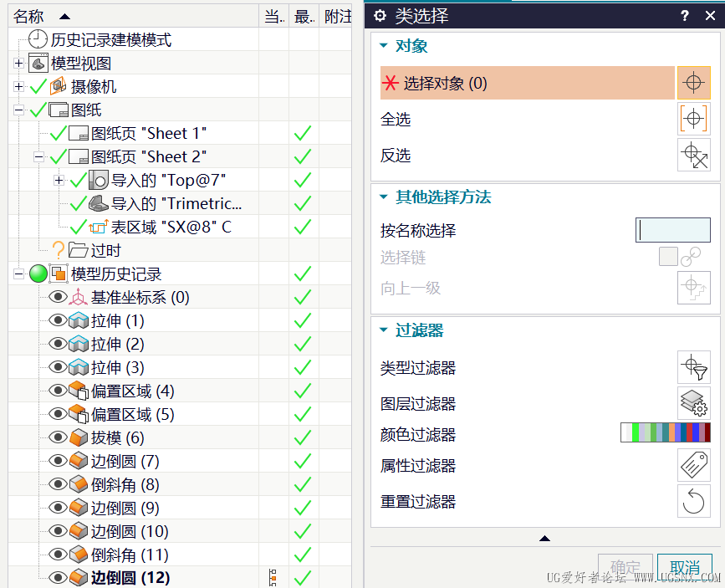Hide 拉伸 (3) via eye icon
The image size is (725, 588).
click(59, 367)
